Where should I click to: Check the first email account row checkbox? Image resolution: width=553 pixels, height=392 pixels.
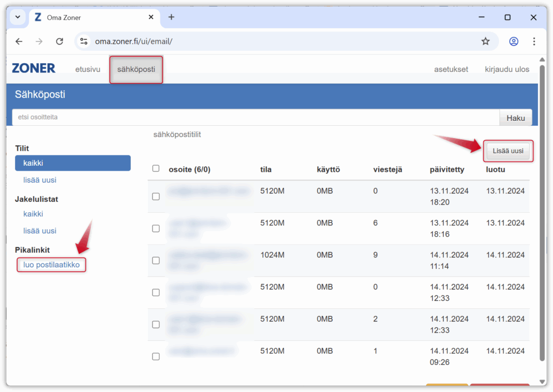tap(156, 197)
